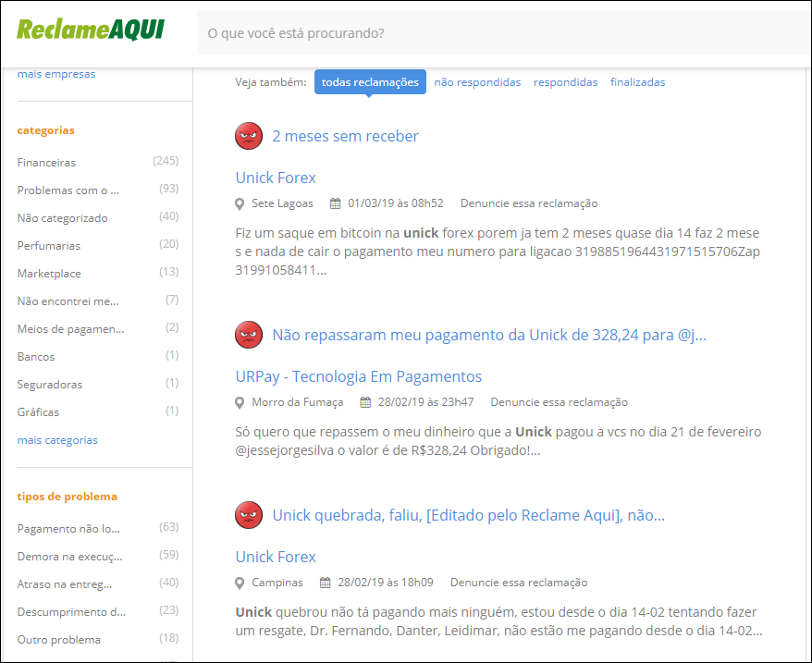Report the Sete Lagoas complaint via "Denuncie essa reclamação"
The image size is (812, 663).
(529, 203)
